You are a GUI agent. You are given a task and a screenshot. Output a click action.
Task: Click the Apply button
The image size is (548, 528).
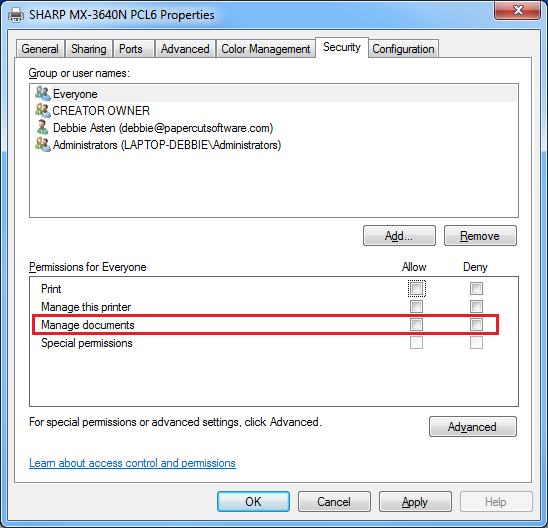click(x=415, y=502)
